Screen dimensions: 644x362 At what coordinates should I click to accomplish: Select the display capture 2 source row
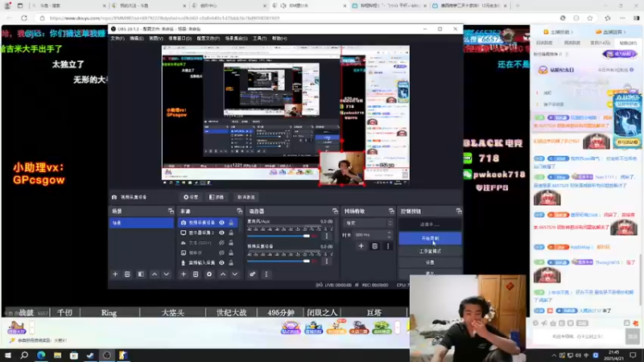(208, 232)
